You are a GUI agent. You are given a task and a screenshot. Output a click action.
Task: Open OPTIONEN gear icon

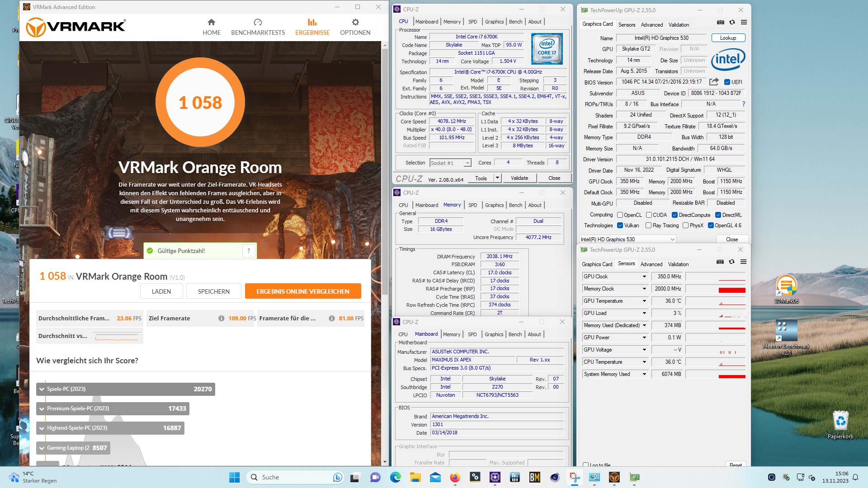click(355, 22)
